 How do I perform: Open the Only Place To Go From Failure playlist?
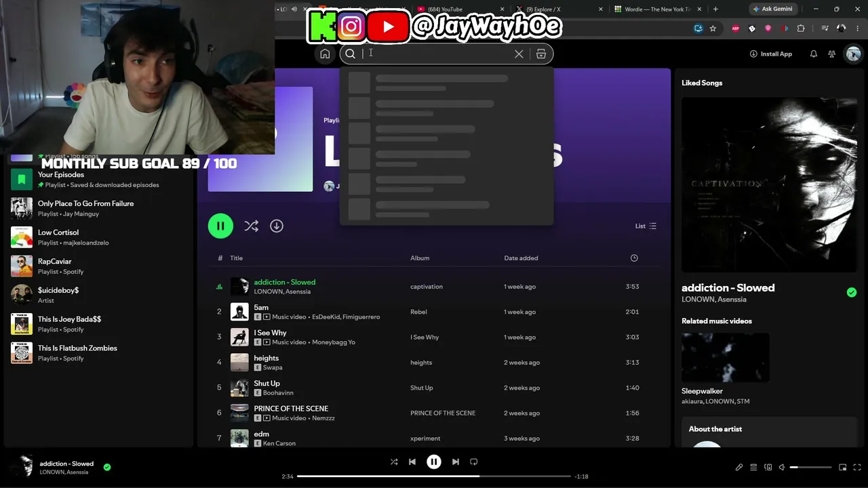point(98,208)
